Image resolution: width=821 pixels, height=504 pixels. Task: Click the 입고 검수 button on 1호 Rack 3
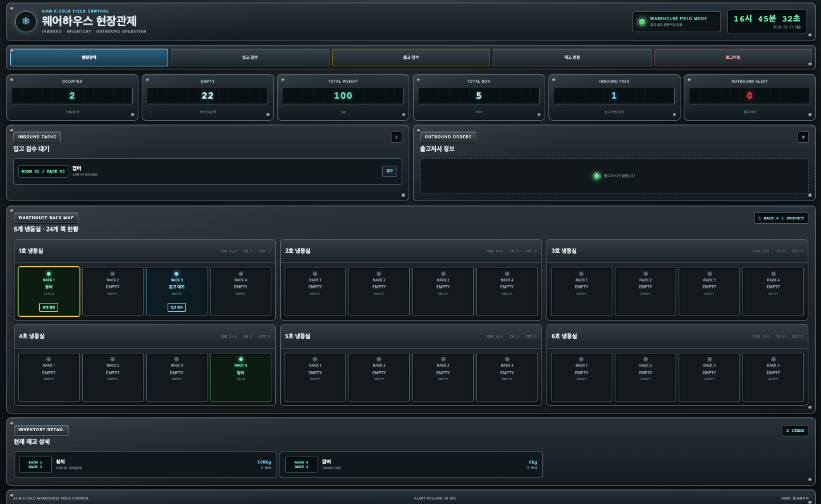pos(176,307)
